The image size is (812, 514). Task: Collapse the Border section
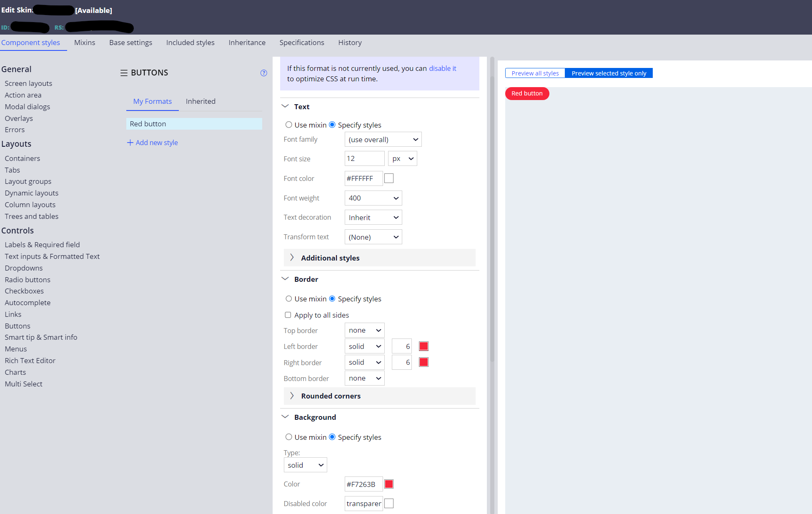[x=285, y=279]
